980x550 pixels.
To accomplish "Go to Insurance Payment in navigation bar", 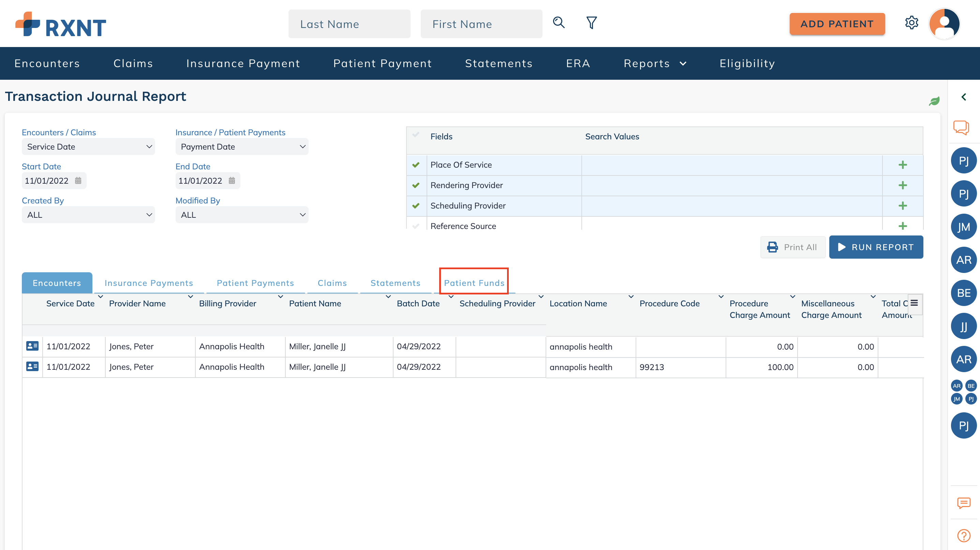I will tap(243, 63).
